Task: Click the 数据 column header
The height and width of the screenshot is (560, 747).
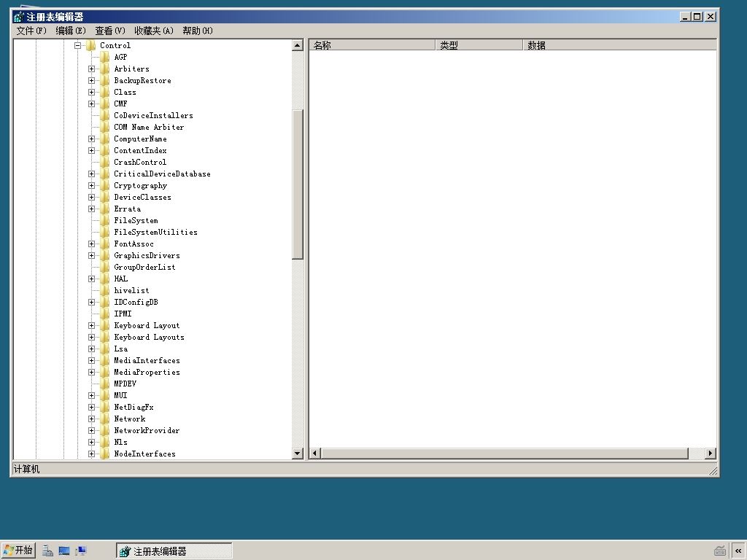Action: tap(620, 45)
